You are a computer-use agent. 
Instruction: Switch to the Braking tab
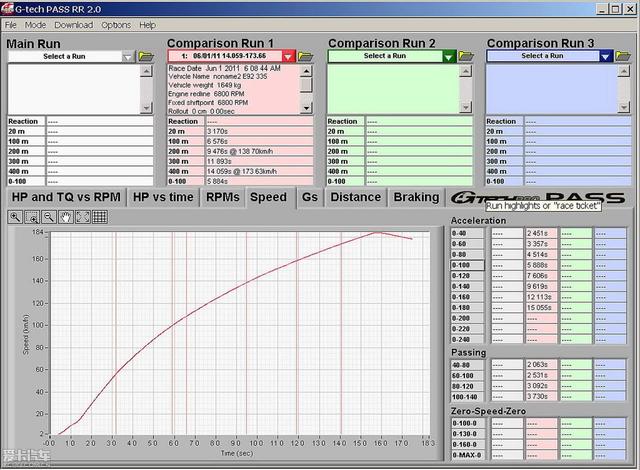pyautogui.click(x=416, y=197)
